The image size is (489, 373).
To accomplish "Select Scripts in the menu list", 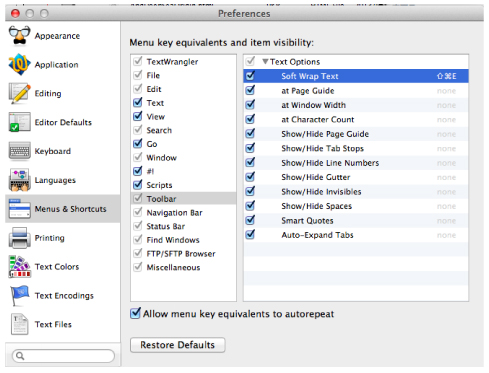I will (x=159, y=185).
